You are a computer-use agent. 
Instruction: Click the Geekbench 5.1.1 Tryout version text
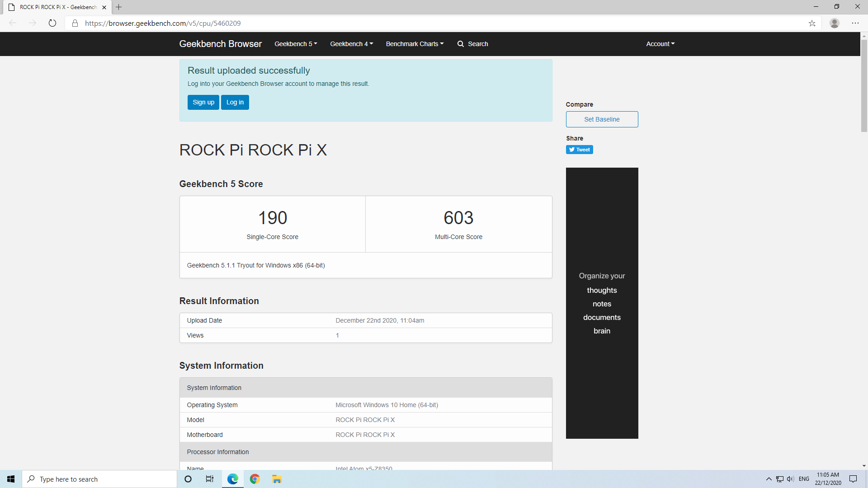coord(256,265)
